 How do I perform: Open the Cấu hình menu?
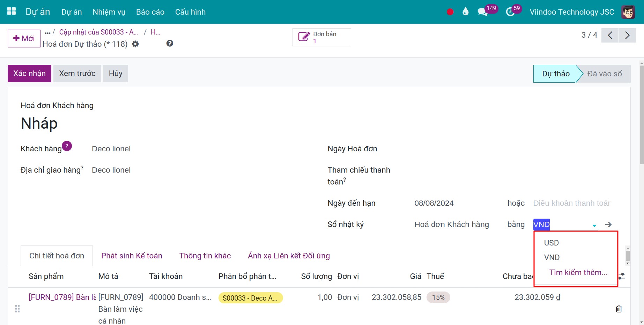click(x=190, y=12)
